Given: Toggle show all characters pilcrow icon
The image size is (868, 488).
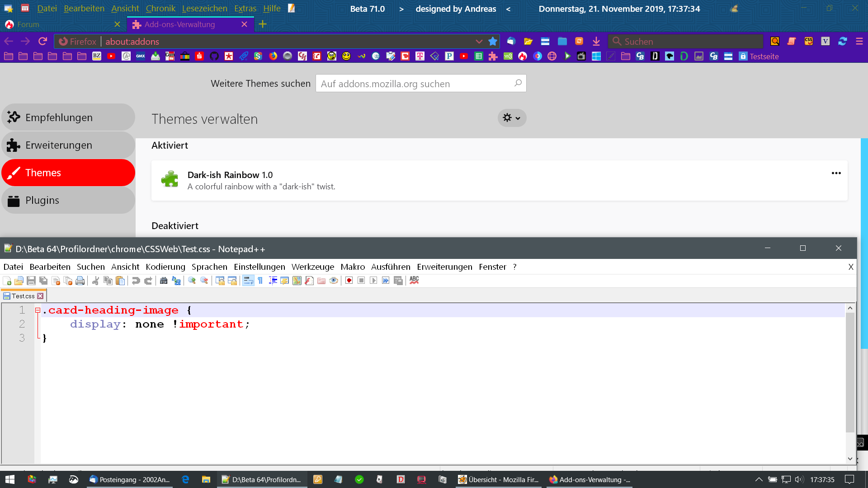Looking at the screenshot, I should pyautogui.click(x=260, y=281).
